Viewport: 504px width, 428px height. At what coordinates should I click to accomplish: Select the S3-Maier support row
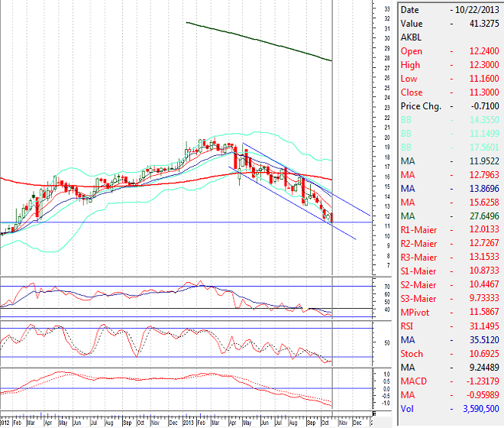(451, 299)
